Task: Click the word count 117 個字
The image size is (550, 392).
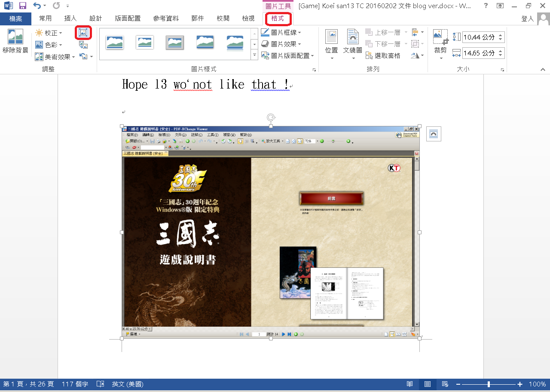Action: [75, 384]
